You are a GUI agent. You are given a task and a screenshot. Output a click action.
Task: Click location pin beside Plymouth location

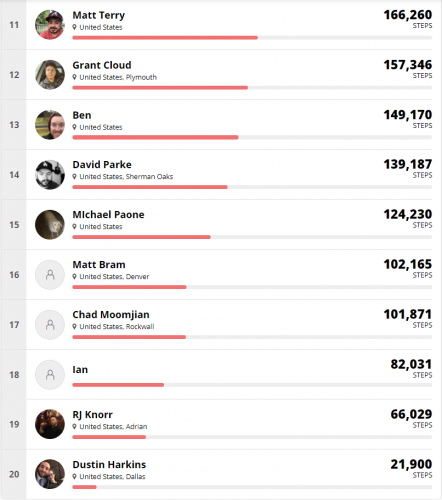tap(75, 77)
